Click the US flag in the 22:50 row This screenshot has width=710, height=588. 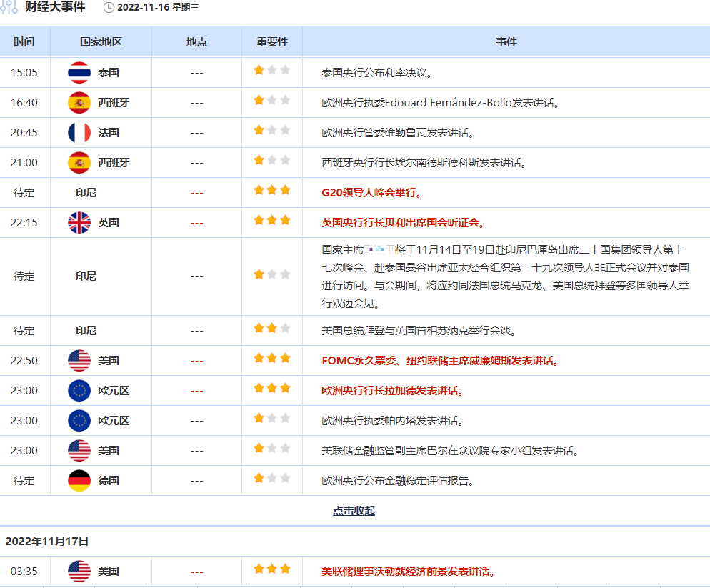[x=79, y=361]
